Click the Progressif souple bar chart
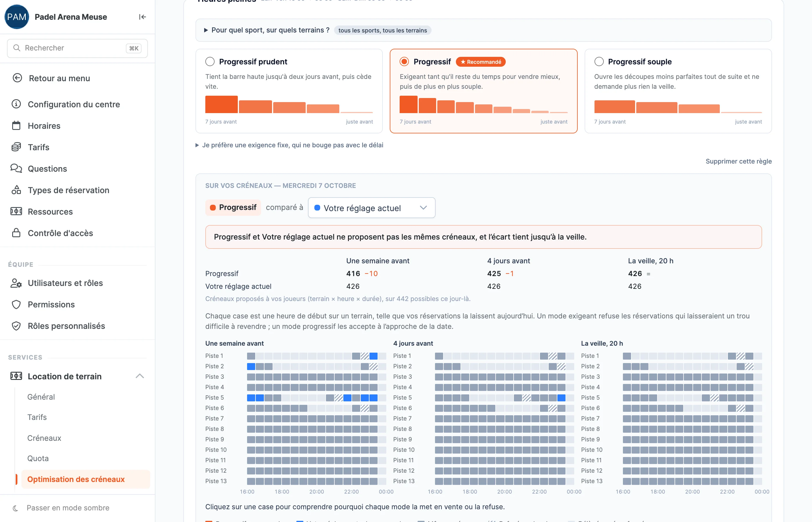This screenshot has height=522, width=812. 678,106
